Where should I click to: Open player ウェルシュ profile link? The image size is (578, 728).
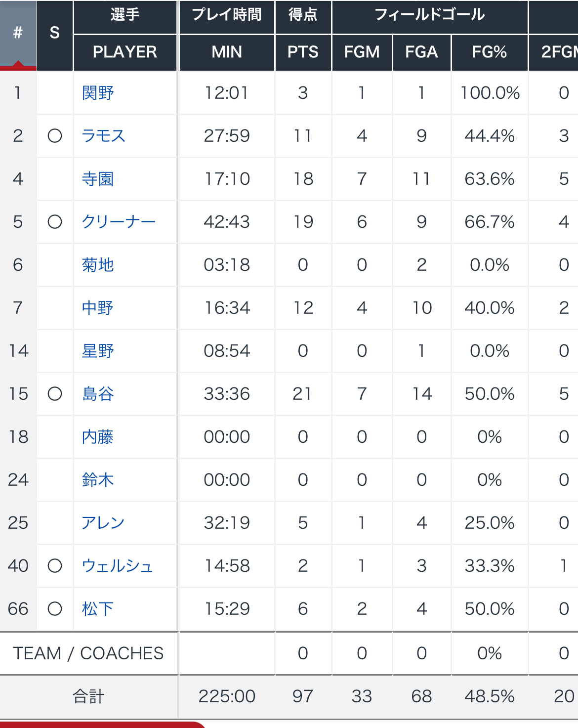tap(118, 566)
